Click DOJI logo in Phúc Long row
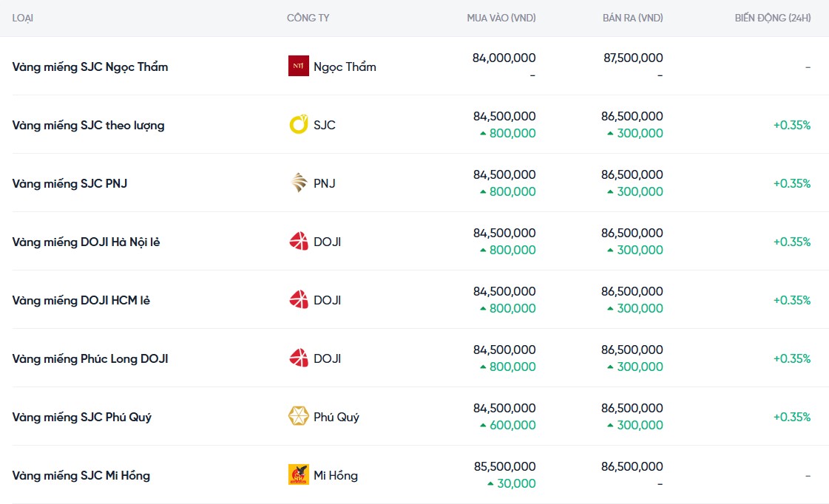829x504 pixels. pos(298,358)
